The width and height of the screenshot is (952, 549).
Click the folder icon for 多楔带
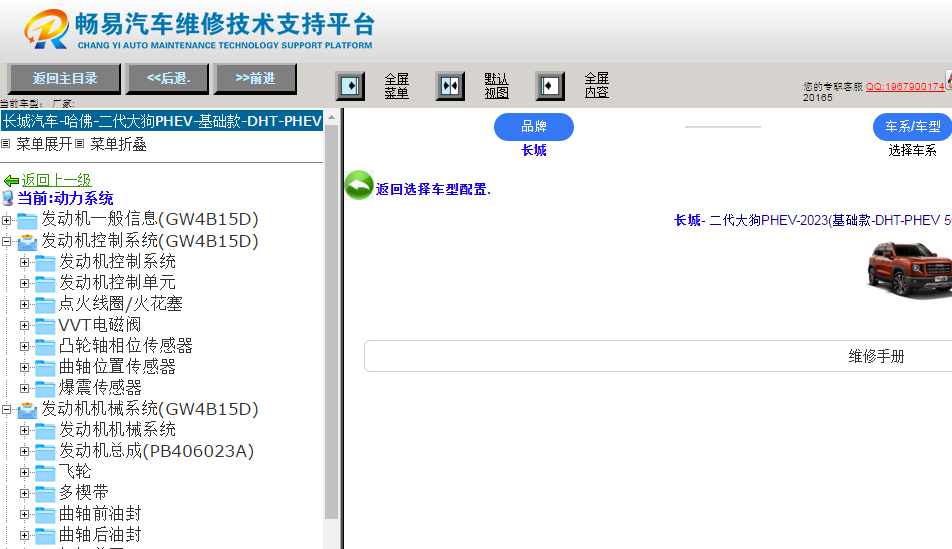point(45,493)
